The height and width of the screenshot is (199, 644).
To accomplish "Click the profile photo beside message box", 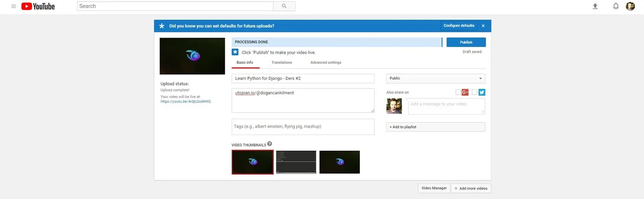I will 394,106.
